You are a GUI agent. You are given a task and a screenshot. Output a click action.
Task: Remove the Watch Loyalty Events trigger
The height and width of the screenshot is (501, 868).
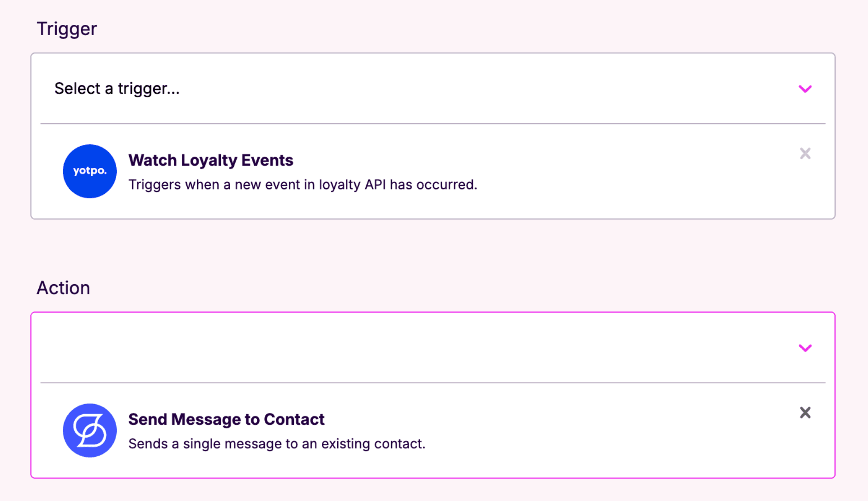[805, 154]
